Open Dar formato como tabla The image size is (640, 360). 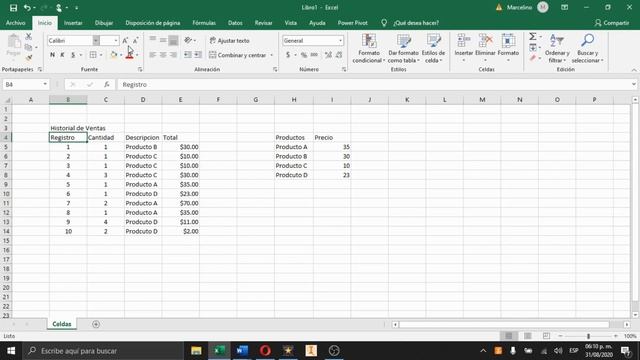point(403,48)
